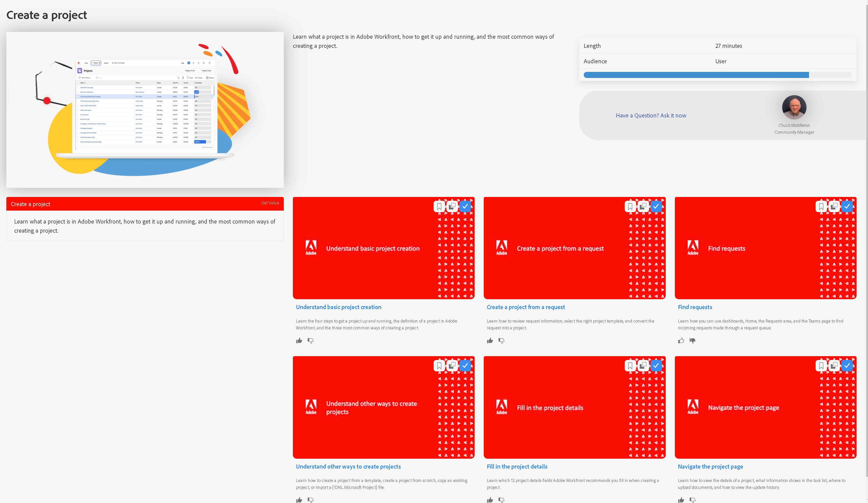Bookmark the Understand basic project creation card

coord(439,206)
